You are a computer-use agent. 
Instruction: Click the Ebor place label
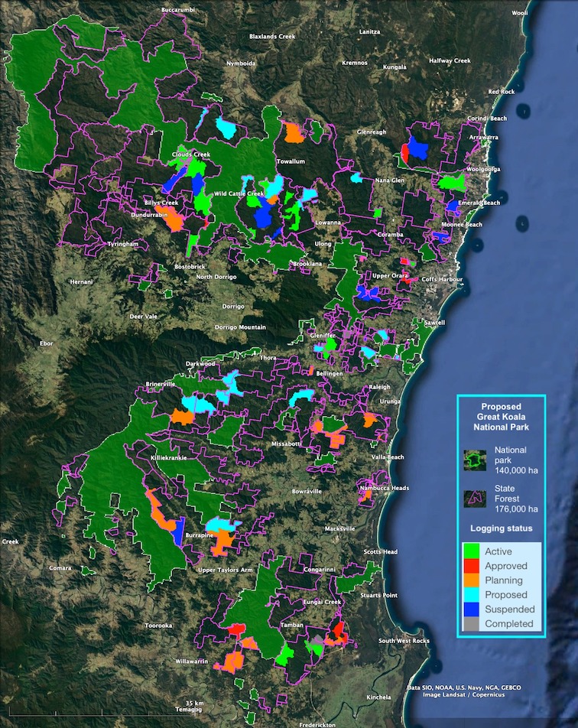pyautogui.click(x=47, y=343)
